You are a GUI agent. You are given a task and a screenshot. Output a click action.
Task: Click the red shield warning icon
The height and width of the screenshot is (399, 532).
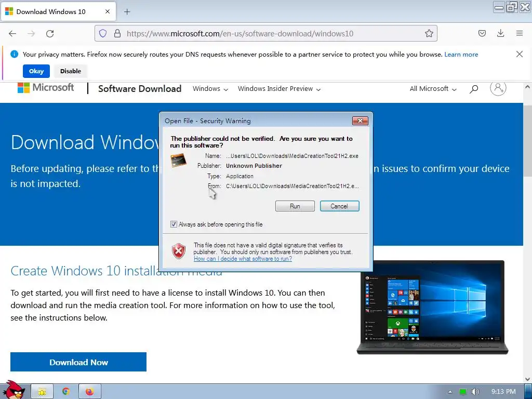pyautogui.click(x=179, y=251)
